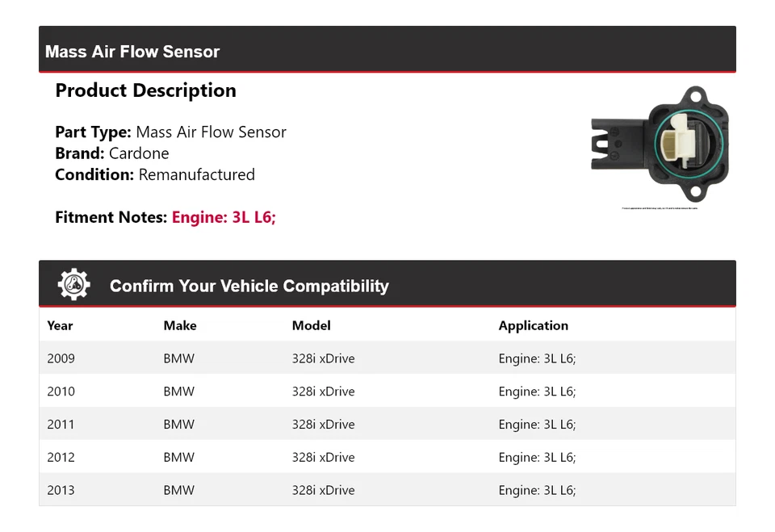Select the 2013 row's Engine application cell
This screenshot has width=775, height=532.
(x=538, y=491)
